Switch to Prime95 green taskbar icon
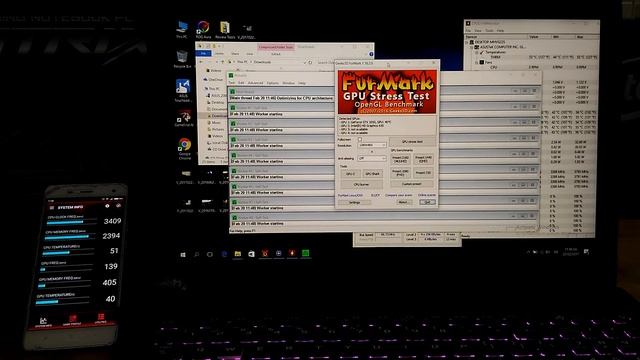Viewport: 640px width, 360px height. pyautogui.click(x=305, y=253)
